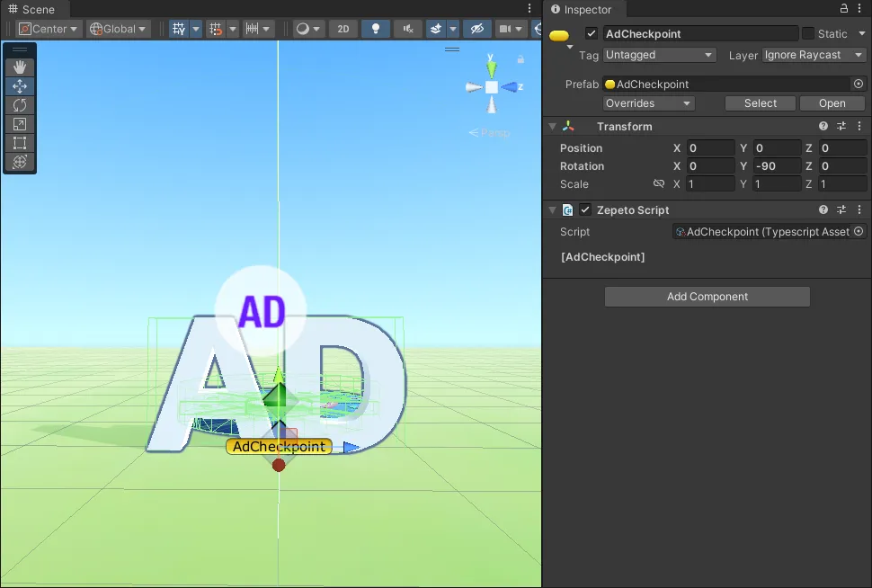Open Transform component context menu
Screen dimensions: 872x588
coord(859,126)
